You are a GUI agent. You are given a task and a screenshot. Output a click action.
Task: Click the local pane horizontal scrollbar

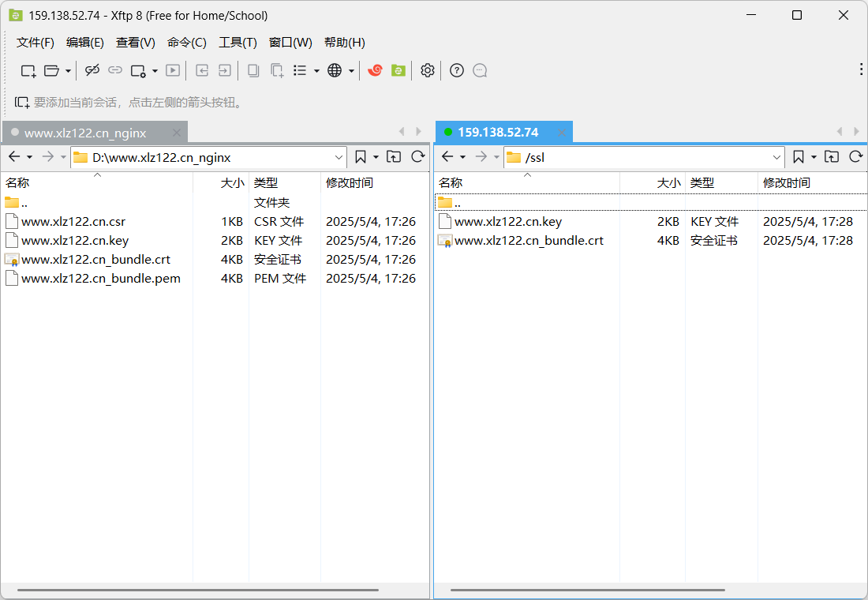coord(197,590)
